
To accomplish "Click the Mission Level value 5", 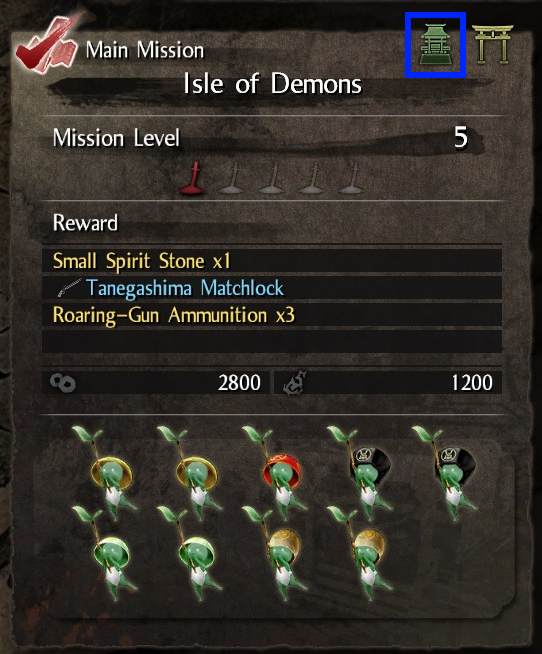I will [461, 137].
